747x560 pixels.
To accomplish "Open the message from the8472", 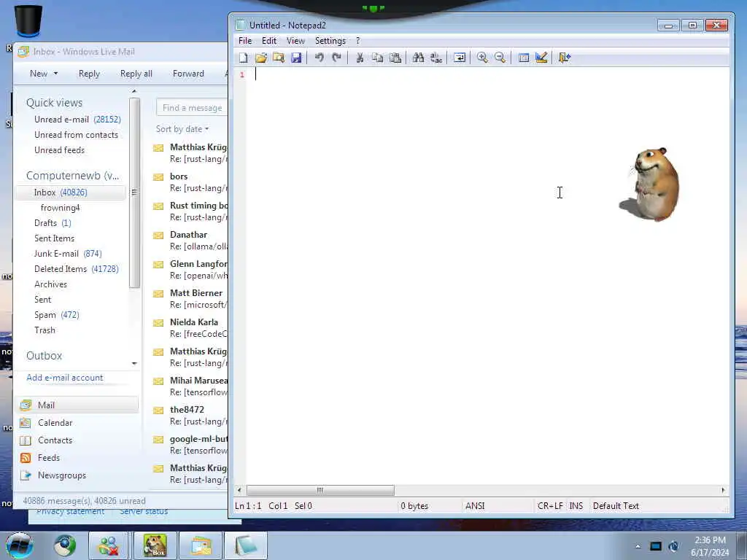I will (190, 415).
